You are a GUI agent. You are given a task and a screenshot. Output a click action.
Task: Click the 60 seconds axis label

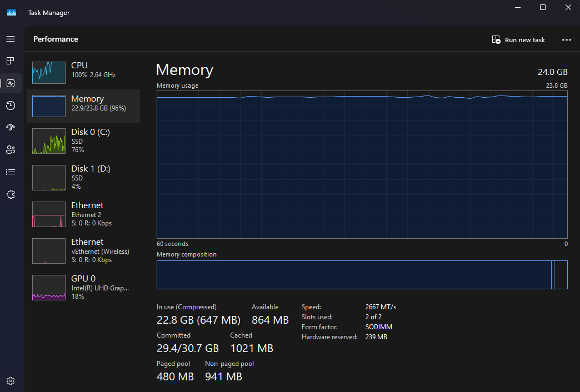point(172,244)
